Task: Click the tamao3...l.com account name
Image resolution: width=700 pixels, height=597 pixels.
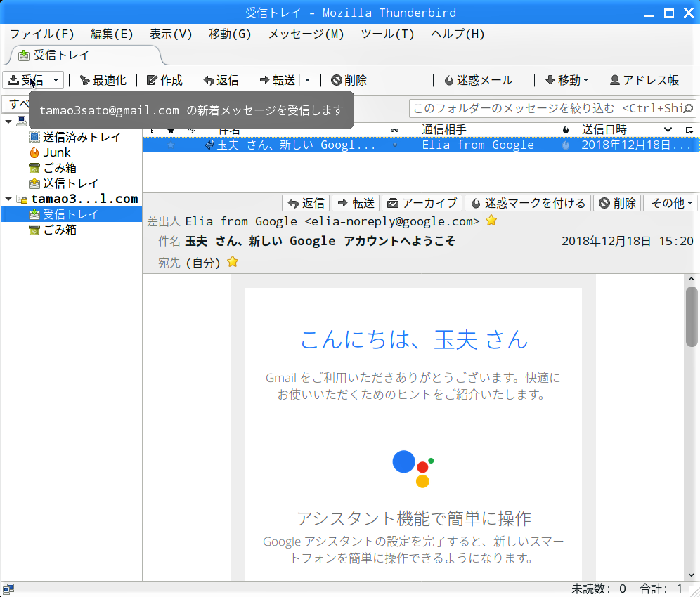Action: pyautogui.click(x=84, y=199)
